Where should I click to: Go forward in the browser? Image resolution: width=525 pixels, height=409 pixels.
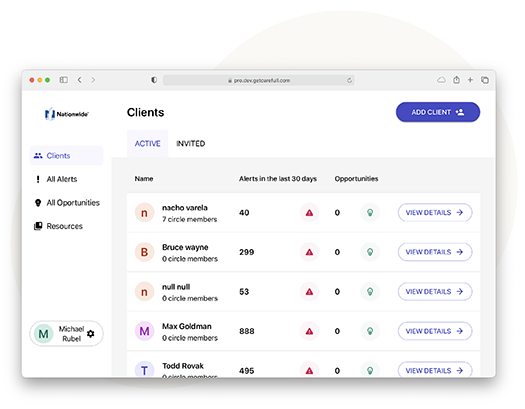[x=93, y=80]
